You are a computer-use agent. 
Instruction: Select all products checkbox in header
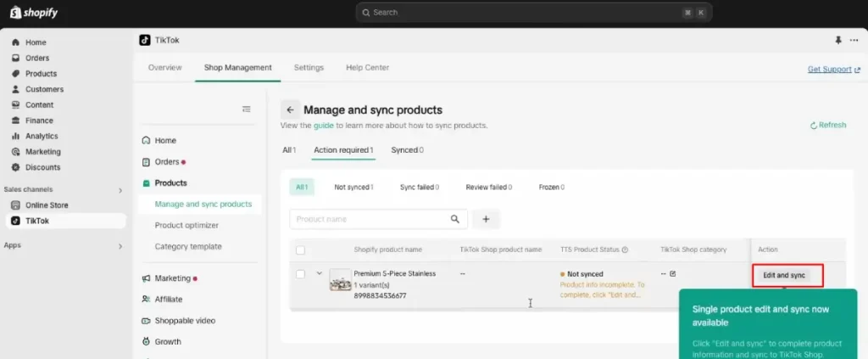[x=300, y=250]
